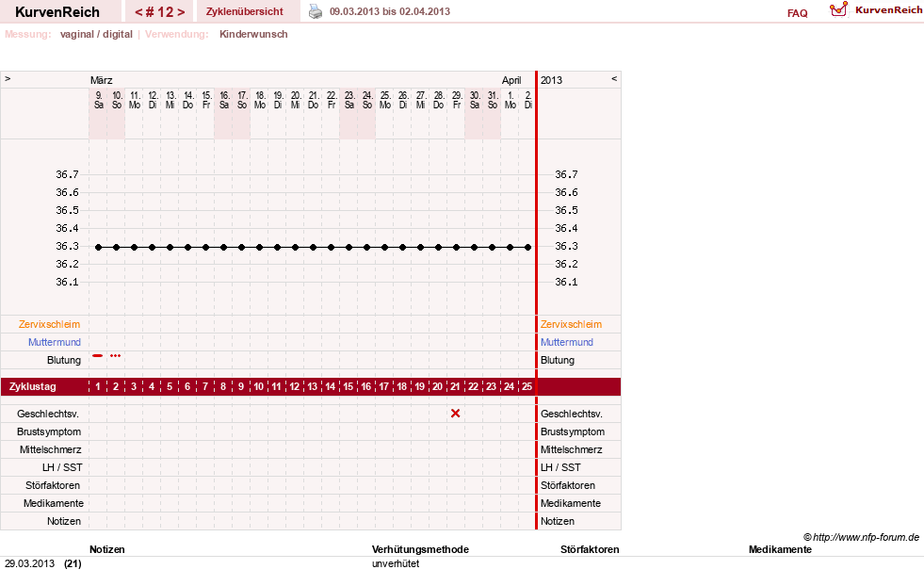This screenshot has width=924, height=586.
Task: Click the left Medikamente row label
Action: 54,503
